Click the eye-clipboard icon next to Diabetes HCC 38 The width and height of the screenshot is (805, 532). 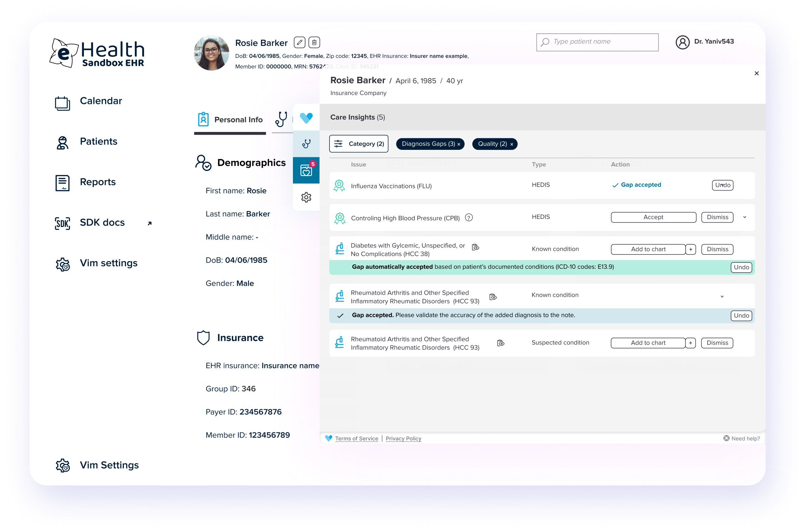475,247
